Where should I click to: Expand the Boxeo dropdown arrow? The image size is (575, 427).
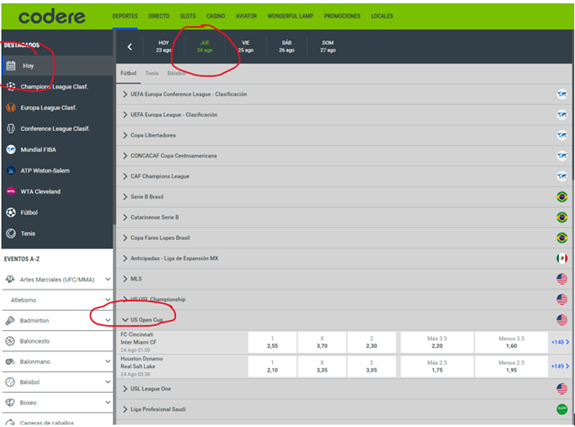[108, 402]
